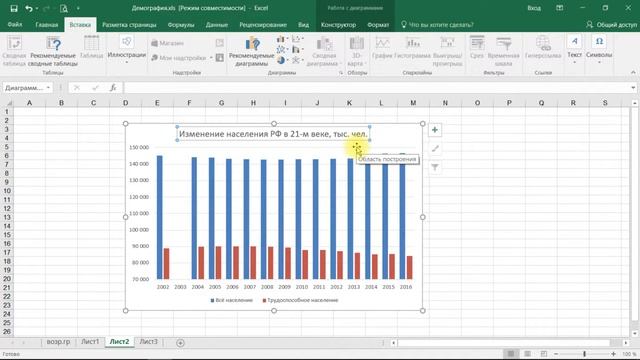This screenshot has height=360, width=640.
Task: Click inside the formula bar
Action: tap(376, 88)
